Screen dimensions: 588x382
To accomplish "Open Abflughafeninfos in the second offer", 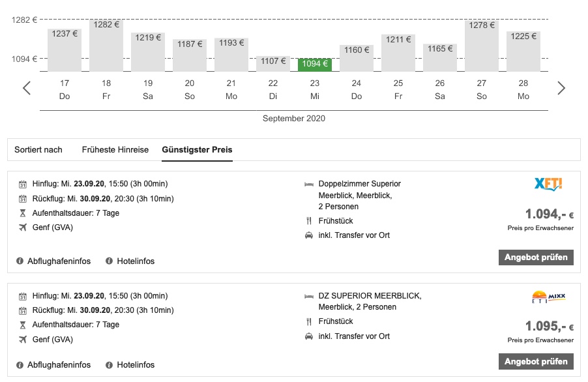I will [59, 365].
